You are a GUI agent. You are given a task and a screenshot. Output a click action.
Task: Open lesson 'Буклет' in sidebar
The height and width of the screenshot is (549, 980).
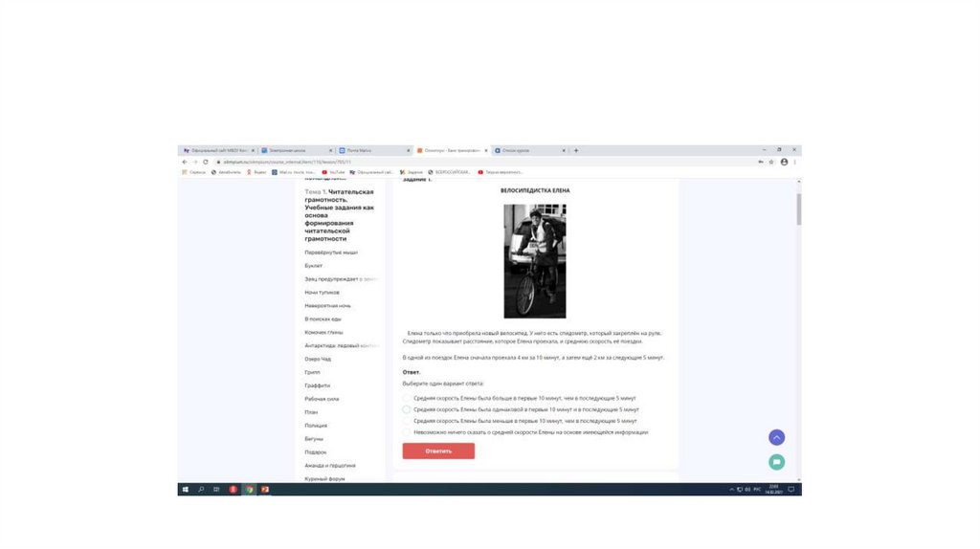point(313,266)
